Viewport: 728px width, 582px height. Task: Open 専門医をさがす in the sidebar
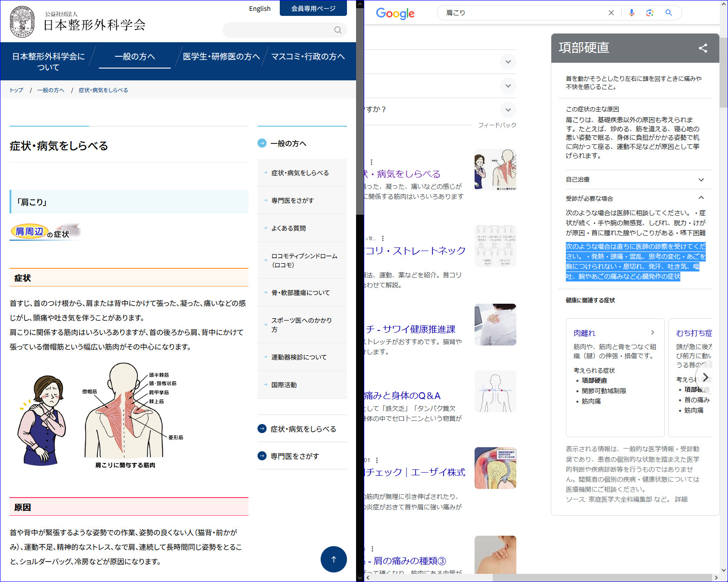pyautogui.click(x=292, y=200)
